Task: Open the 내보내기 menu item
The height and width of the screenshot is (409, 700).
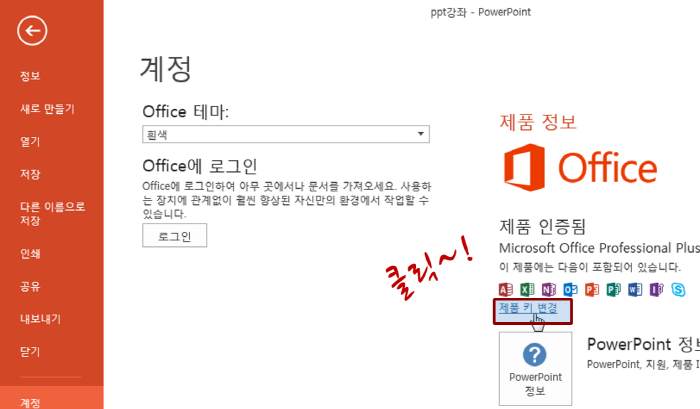Action: 40,319
